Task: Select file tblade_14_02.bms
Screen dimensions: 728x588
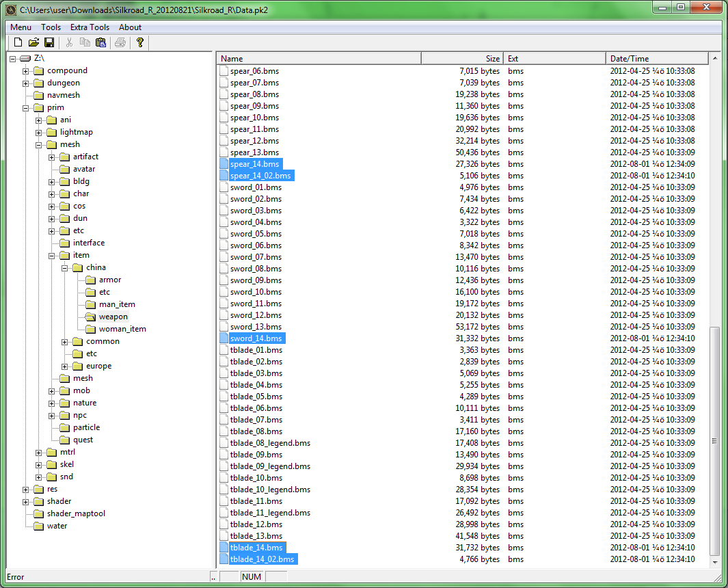Action: point(262,559)
